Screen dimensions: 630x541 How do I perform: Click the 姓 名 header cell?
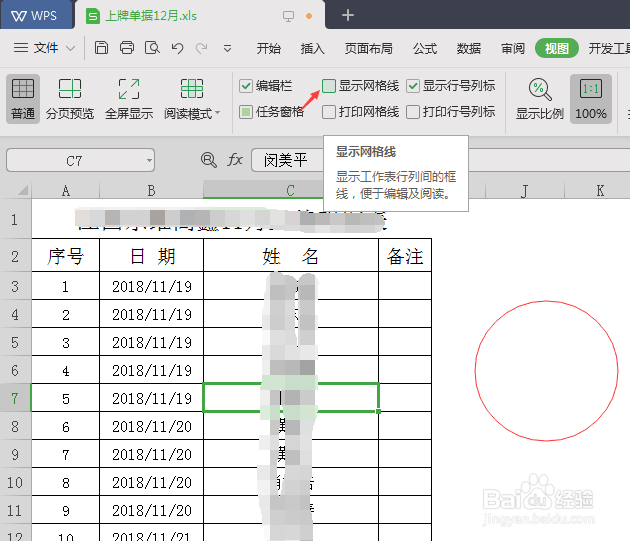[x=291, y=256]
